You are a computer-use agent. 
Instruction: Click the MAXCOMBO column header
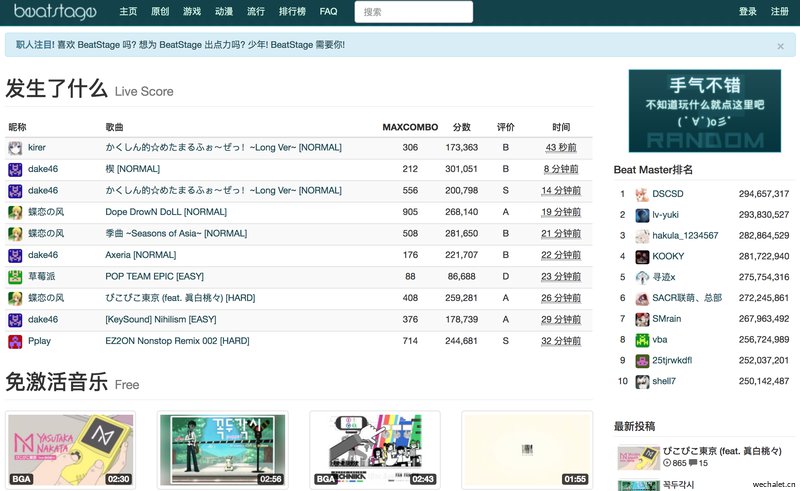410,127
